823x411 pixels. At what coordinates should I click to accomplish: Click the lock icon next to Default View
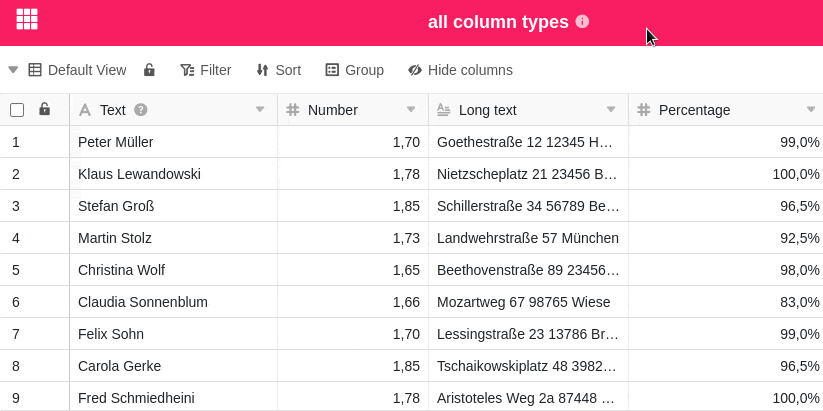click(x=149, y=70)
